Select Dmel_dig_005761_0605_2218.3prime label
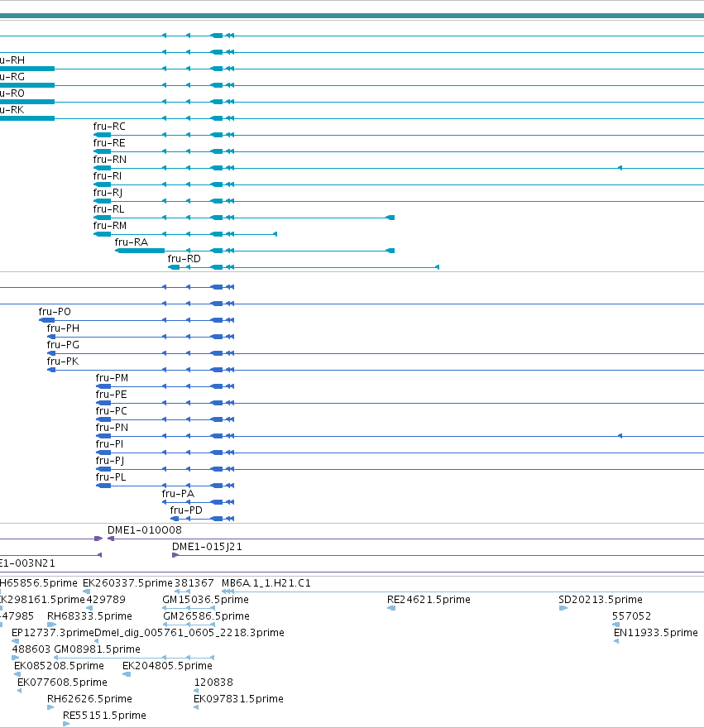 (x=189, y=633)
